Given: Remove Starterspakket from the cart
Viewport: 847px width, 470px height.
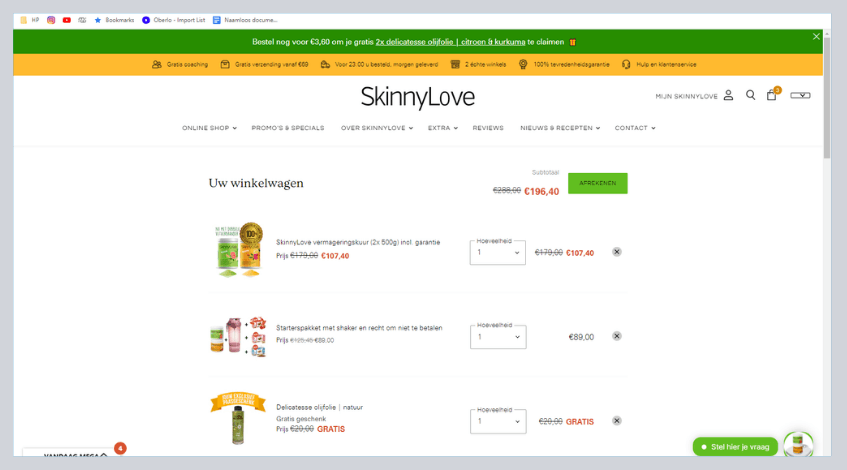Looking at the screenshot, I should pos(616,336).
